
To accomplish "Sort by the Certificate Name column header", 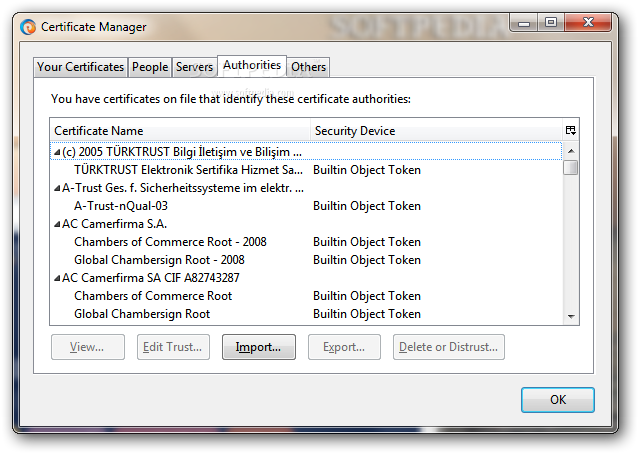I will click(181, 130).
